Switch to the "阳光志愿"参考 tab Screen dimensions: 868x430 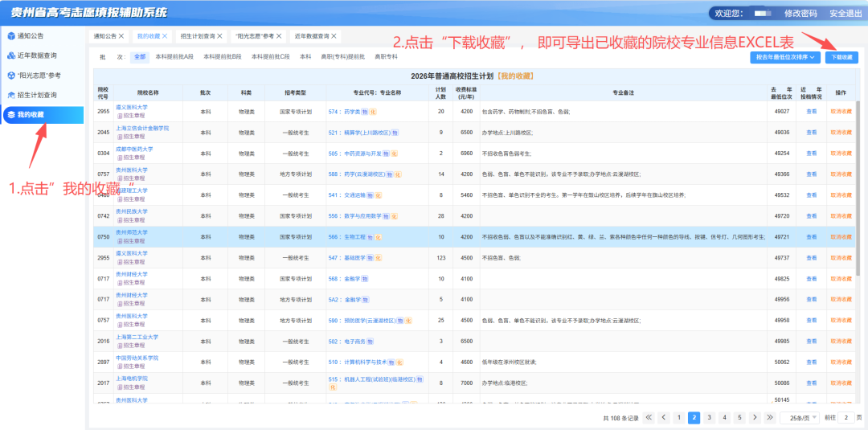click(x=254, y=36)
